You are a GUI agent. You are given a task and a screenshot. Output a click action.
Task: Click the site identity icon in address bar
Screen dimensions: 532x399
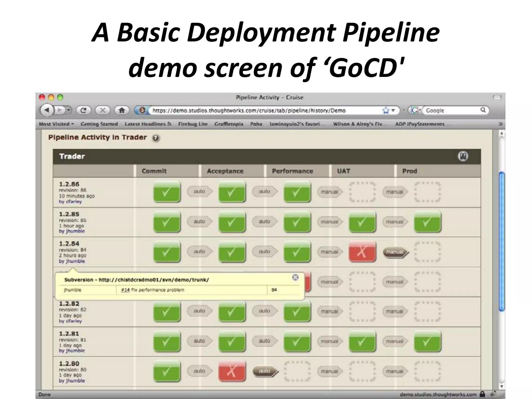[142, 110]
